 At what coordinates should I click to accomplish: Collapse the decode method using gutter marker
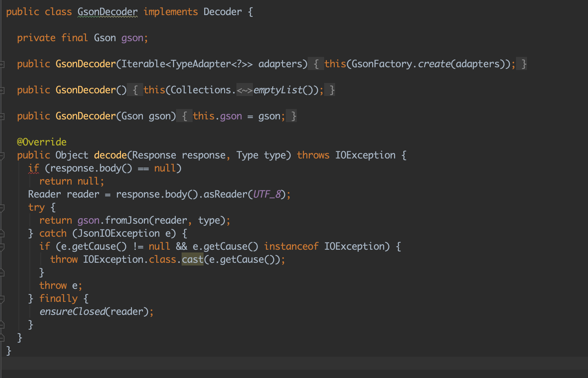tap(2, 155)
